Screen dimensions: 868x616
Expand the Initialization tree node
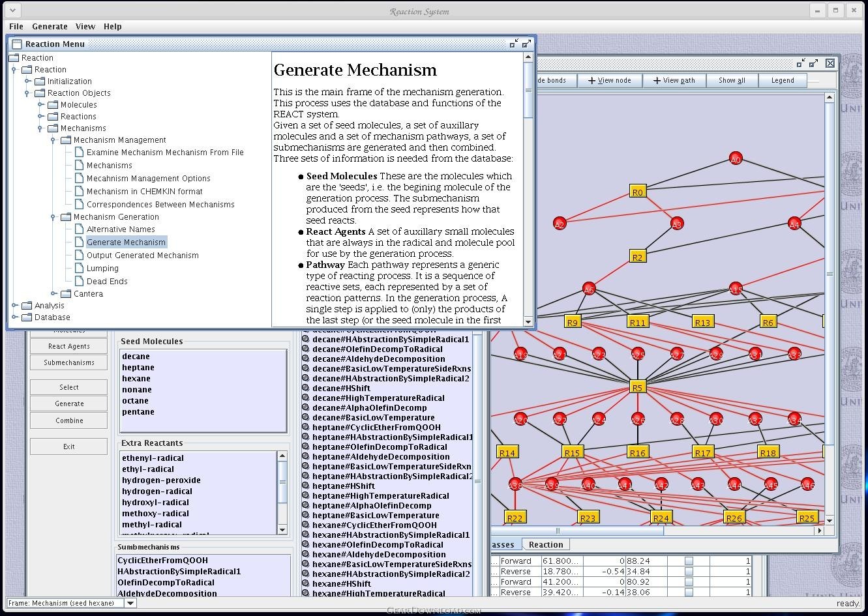click(27, 81)
